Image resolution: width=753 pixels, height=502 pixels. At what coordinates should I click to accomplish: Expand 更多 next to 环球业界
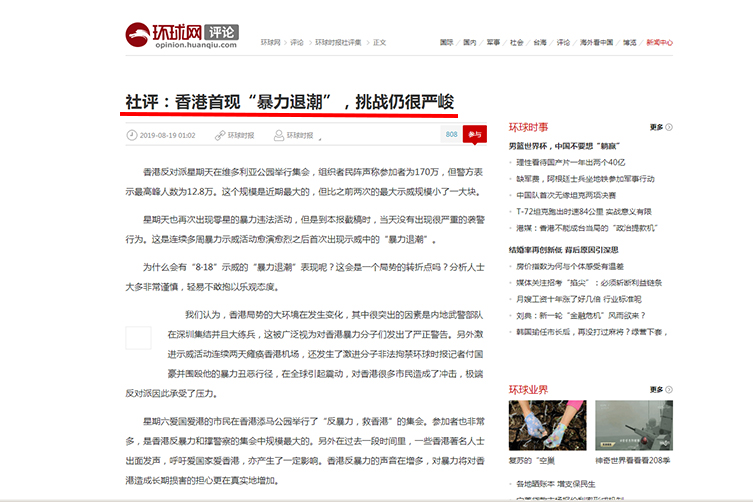coord(656,389)
